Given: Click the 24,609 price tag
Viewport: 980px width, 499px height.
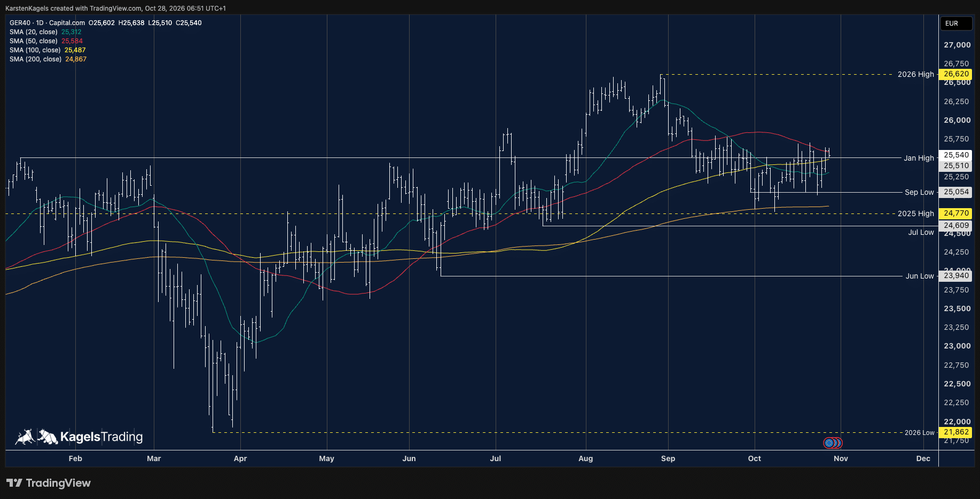Looking at the screenshot, I should pyautogui.click(x=956, y=225).
